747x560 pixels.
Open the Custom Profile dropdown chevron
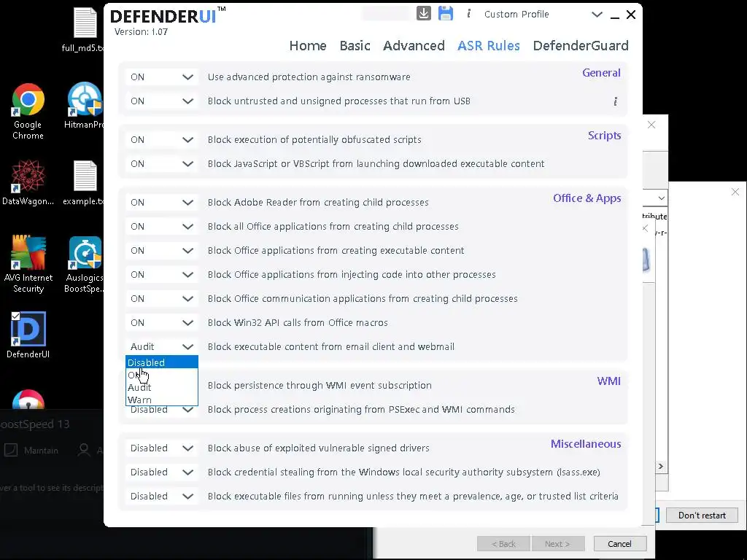point(597,15)
